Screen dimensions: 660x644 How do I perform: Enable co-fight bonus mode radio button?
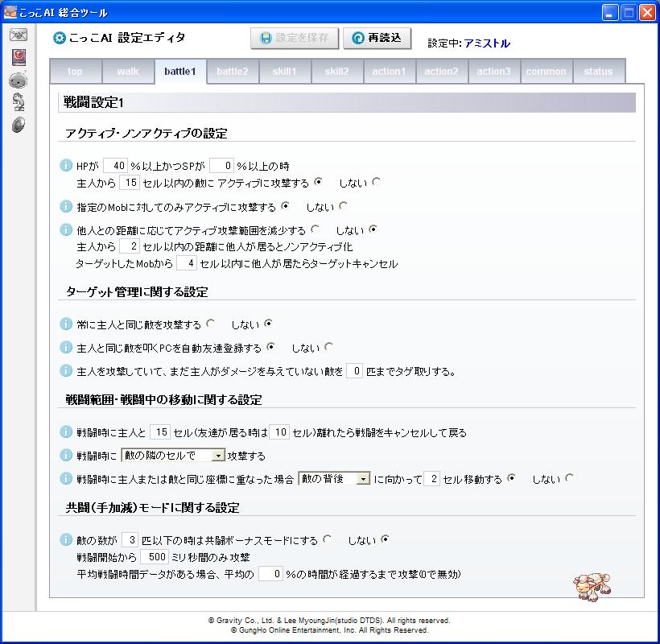pyautogui.click(x=327, y=539)
